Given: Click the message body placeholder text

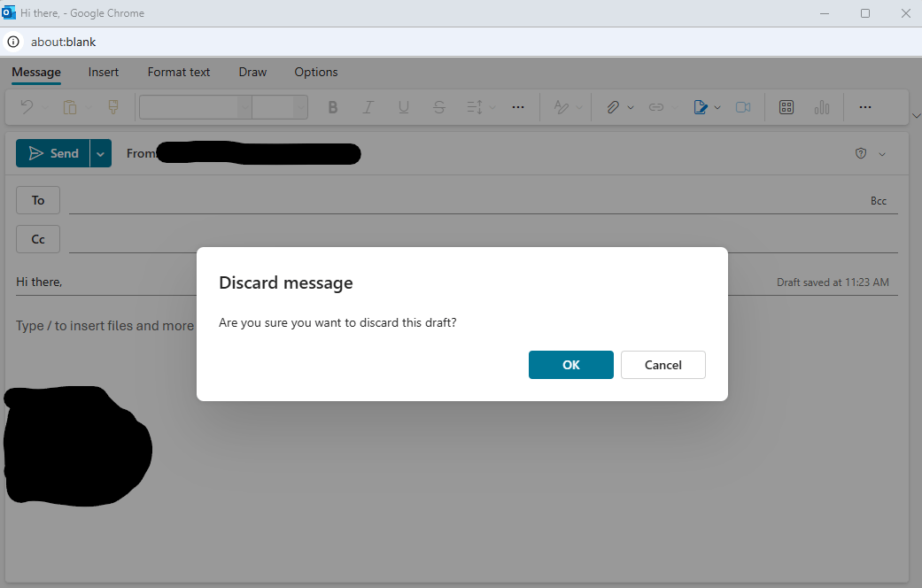Looking at the screenshot, I should (x=105, y=326).
